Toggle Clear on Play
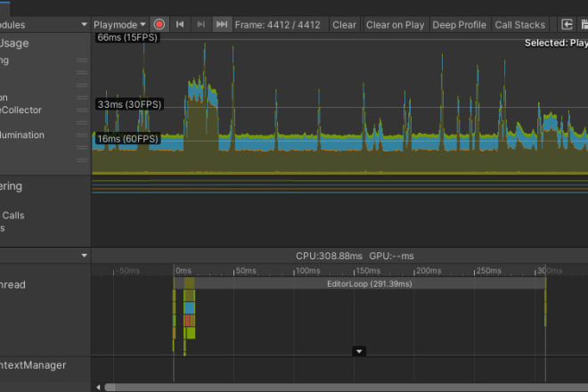The height and width of the screenshot is (392, 588). click(x=395, y=25)
